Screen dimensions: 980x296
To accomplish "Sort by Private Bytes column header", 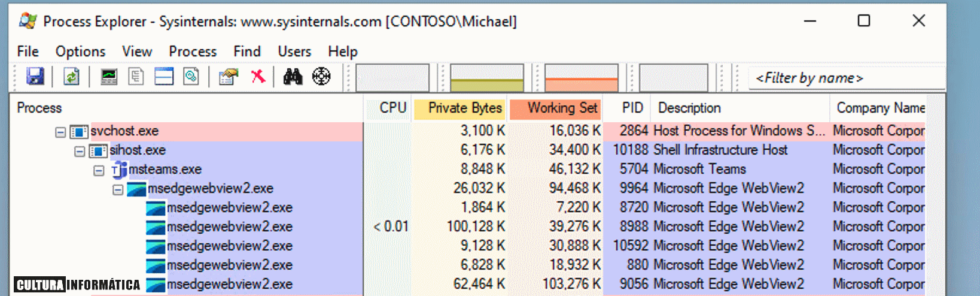I will click(459, 108).
